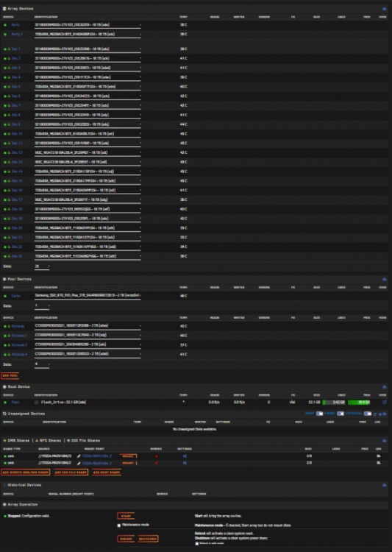392x552 pixels.
Task: Switch to the ISO File Shares tab
Action: 83,441
